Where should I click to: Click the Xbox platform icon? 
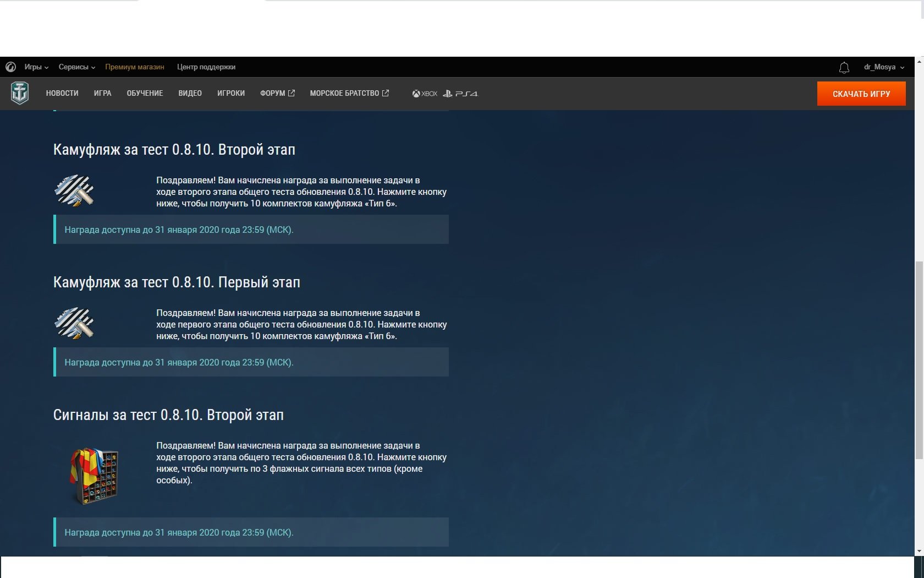point(425,94)
